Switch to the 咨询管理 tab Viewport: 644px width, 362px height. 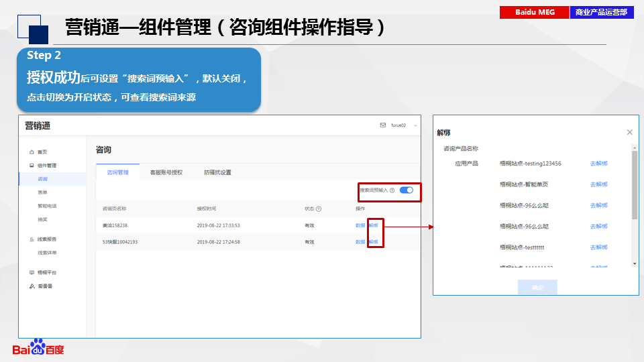pos(118,172)
